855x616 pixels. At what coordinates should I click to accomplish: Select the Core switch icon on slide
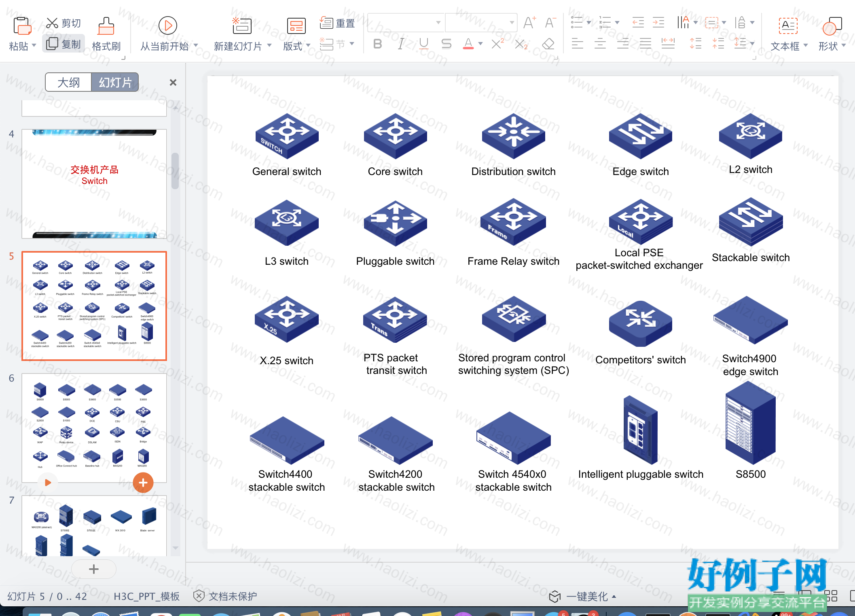[x=395, y=136]
